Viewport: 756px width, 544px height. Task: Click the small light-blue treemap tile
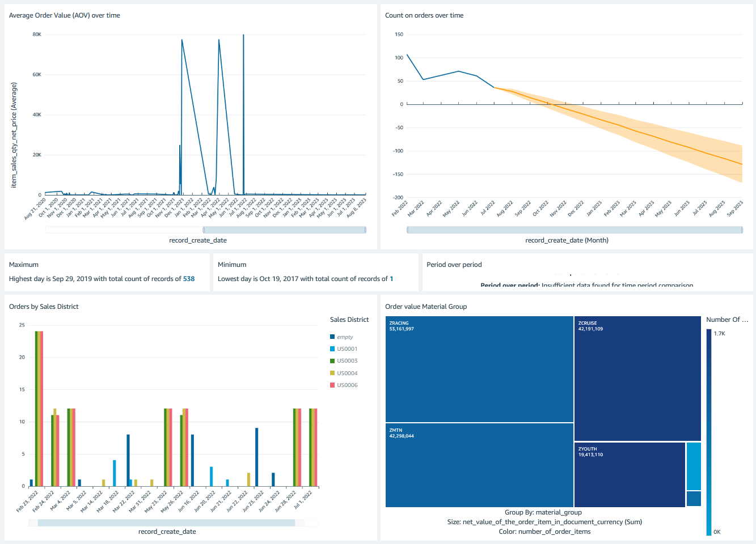point(694,466)
